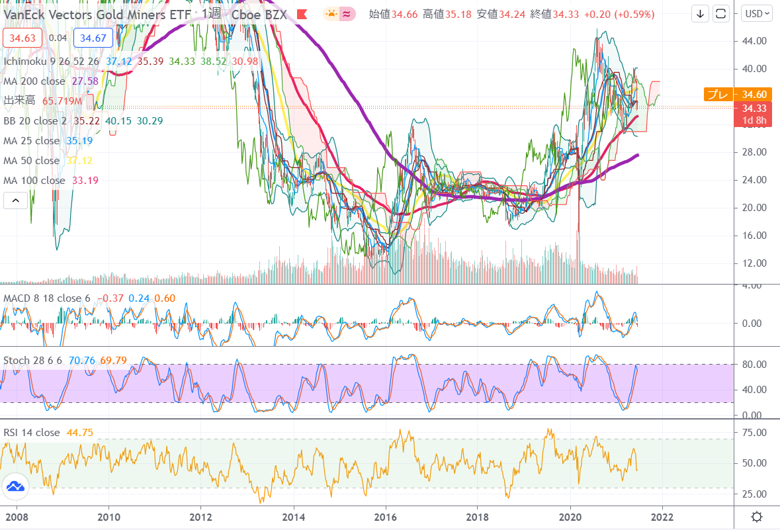The image size is (780, 532).
Task: Click the 1週 interval label
Action: point(212,13)
